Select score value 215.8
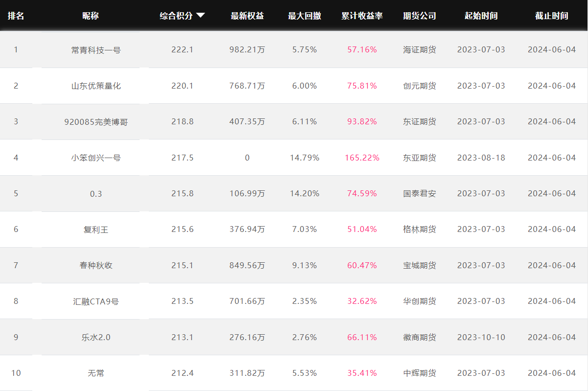The image size is (588, 391). [x=183, y=193]
